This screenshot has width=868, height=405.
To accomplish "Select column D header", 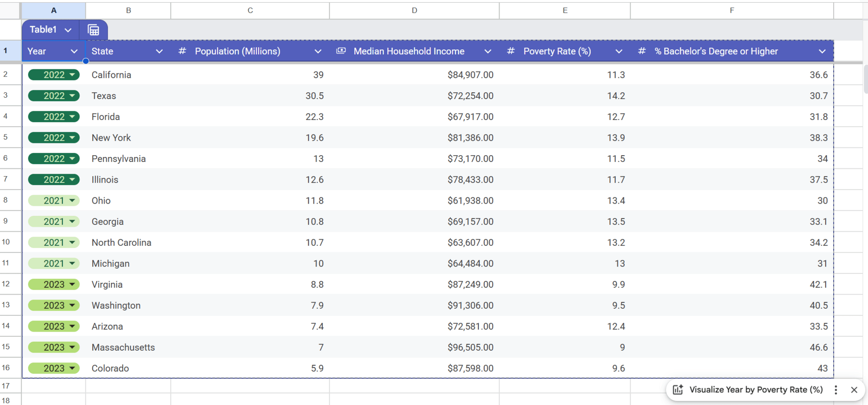I will pos(414,10).
